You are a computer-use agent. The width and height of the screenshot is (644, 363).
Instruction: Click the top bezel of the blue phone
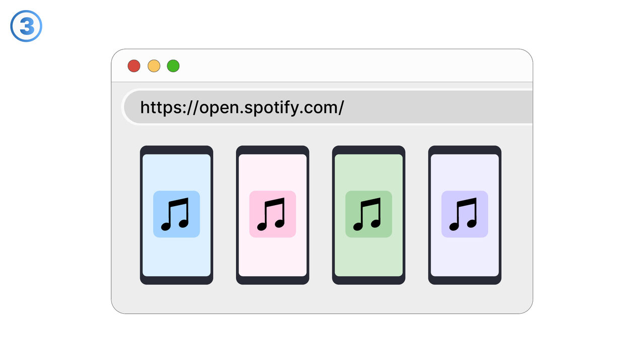coord(176,150)
